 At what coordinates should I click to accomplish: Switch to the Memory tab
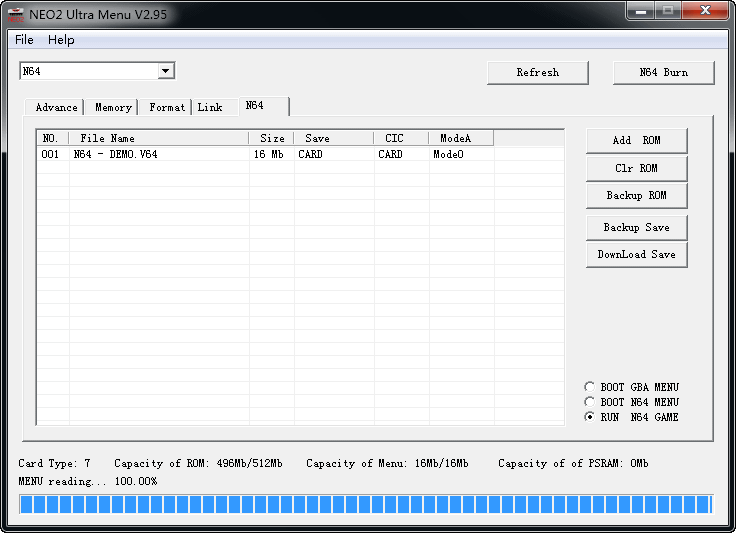(x=113, y=107)
